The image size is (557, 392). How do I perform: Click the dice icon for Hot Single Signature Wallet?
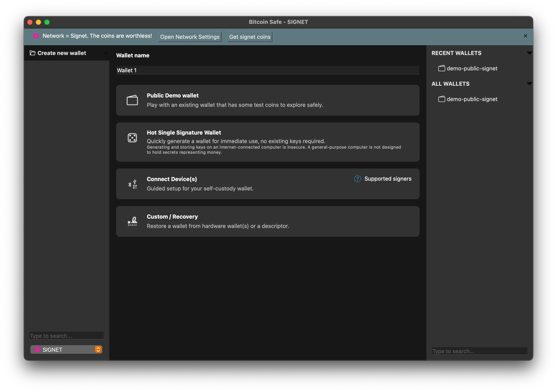click(132, 138)
